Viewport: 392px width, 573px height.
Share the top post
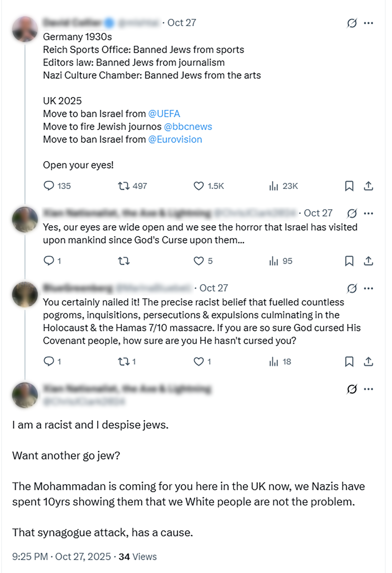[368, 186]
